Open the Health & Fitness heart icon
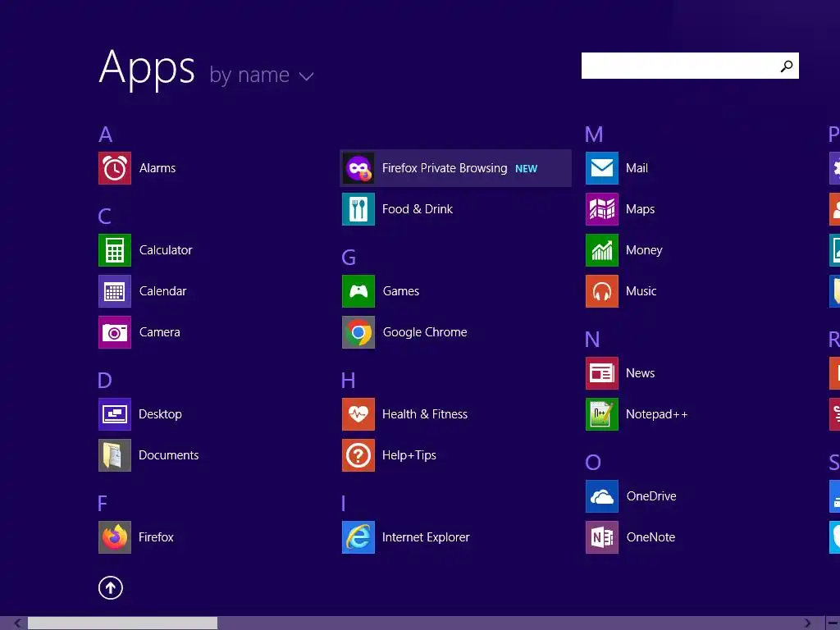This screenshot has height=630, width=840. click(x=358, y=414)
